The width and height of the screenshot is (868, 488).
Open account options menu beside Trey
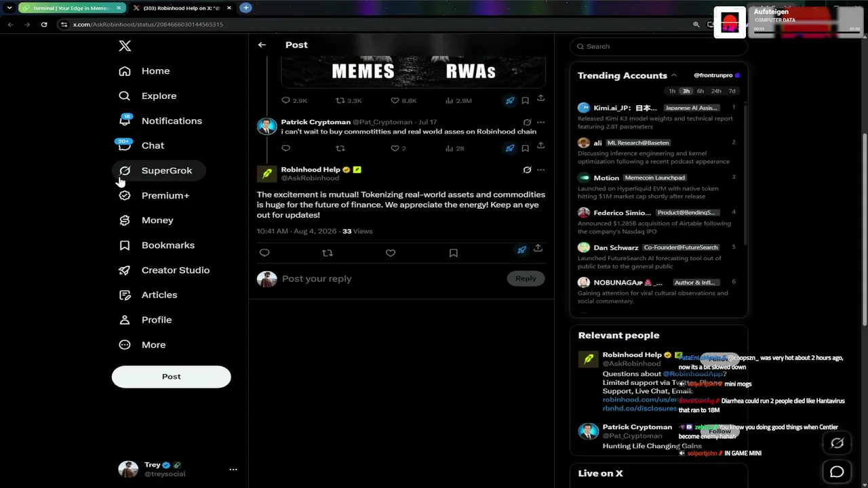click(x=233, y=469)
